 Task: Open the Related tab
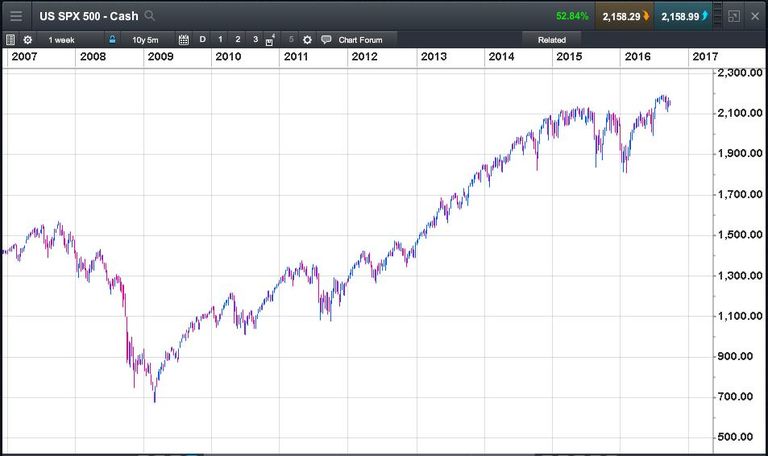point(552,40)
